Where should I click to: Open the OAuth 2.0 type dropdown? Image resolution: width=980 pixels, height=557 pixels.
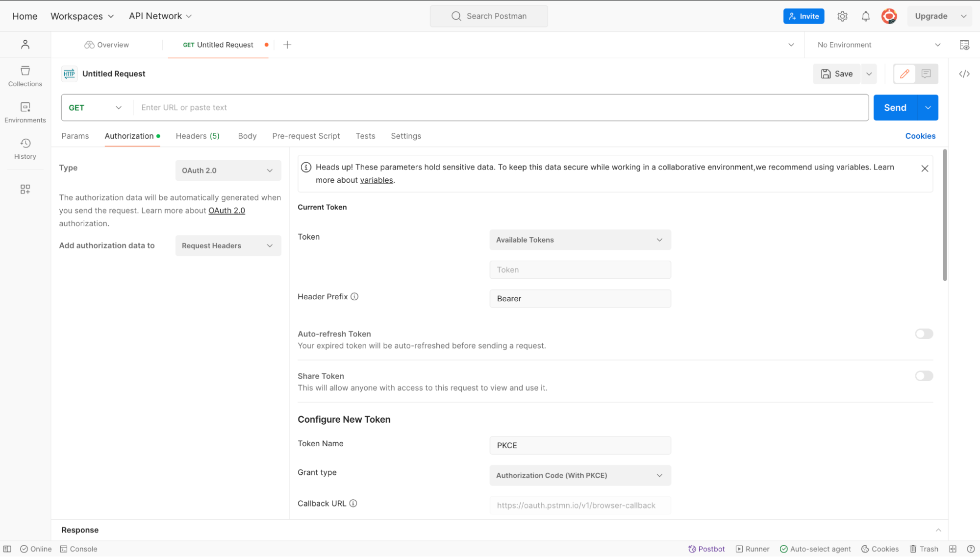click(228, 170)
